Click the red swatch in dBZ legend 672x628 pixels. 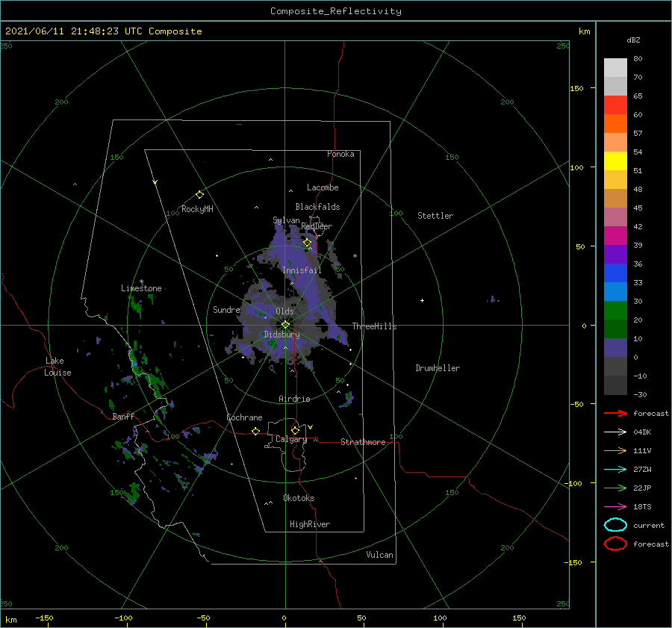pos(615,105)
